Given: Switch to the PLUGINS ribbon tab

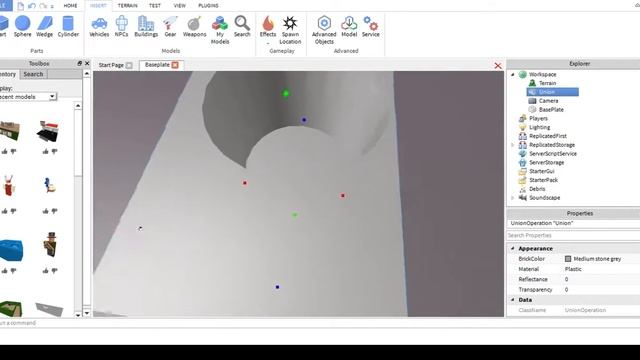Looking at the screenshot, I should tap(208, 6).
